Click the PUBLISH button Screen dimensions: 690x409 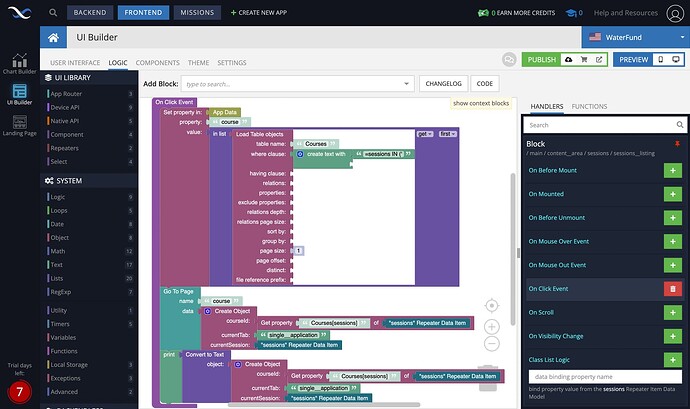coord(542,59)
